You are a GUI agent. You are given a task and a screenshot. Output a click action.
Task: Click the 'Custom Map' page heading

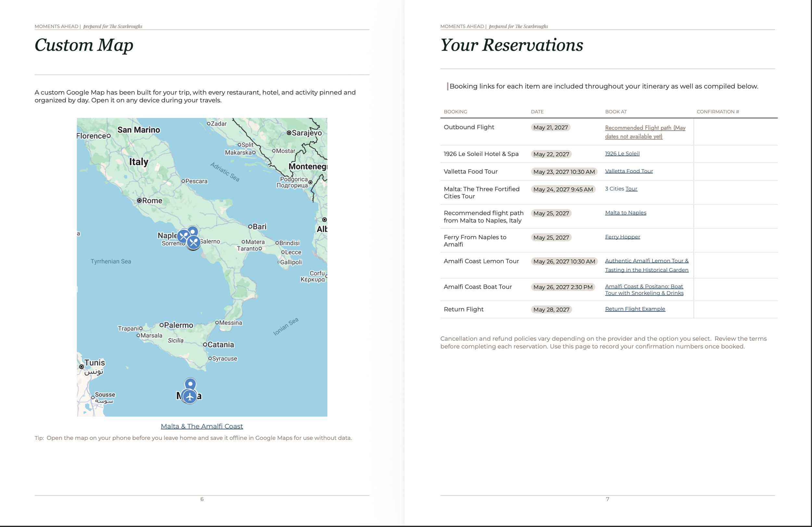coord(84,45)
